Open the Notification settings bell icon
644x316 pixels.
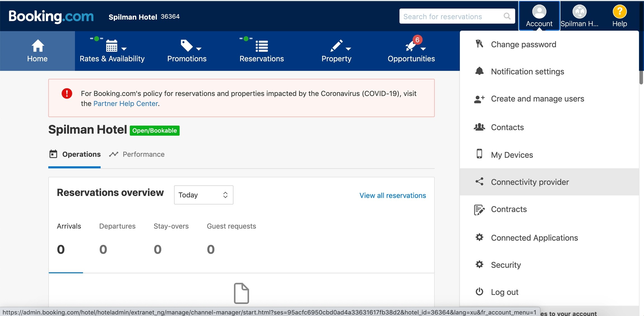click(480, 71)
